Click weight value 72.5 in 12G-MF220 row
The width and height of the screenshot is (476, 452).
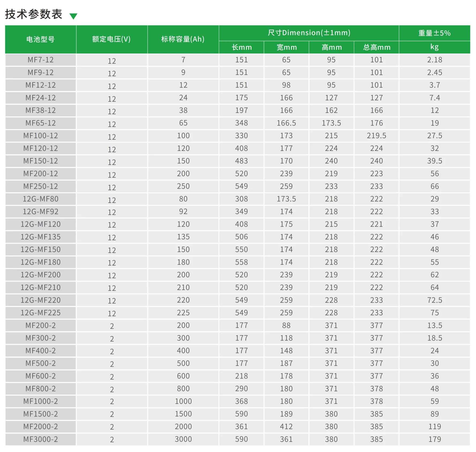point(435,300)
